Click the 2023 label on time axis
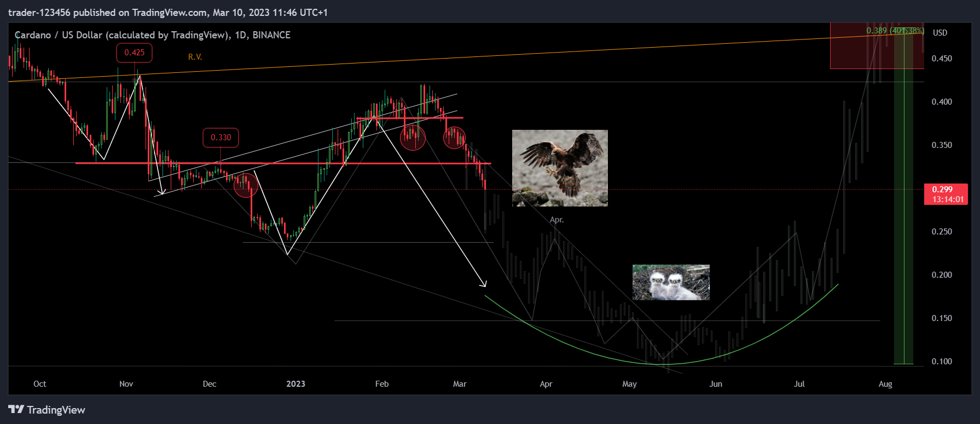This screenshot has width=980, height=424. coord(296,384)
